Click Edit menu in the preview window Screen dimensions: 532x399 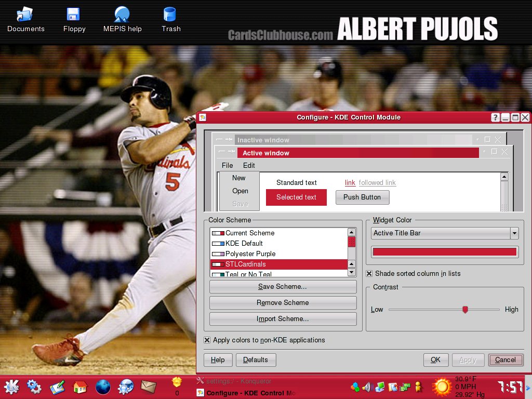249,165
